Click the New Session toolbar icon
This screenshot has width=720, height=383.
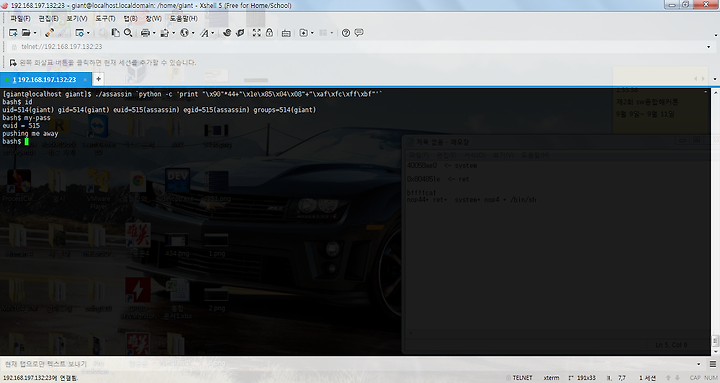tap(13, 33)
